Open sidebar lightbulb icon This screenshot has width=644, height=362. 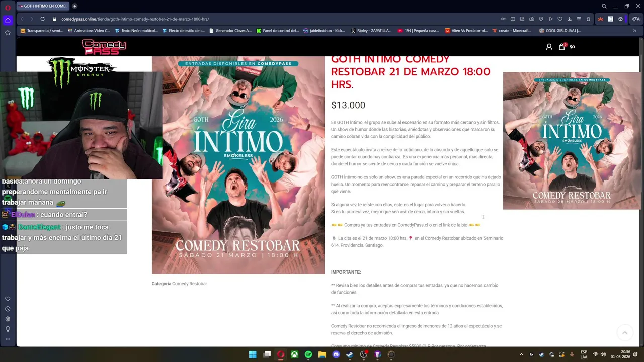(8, 329)
